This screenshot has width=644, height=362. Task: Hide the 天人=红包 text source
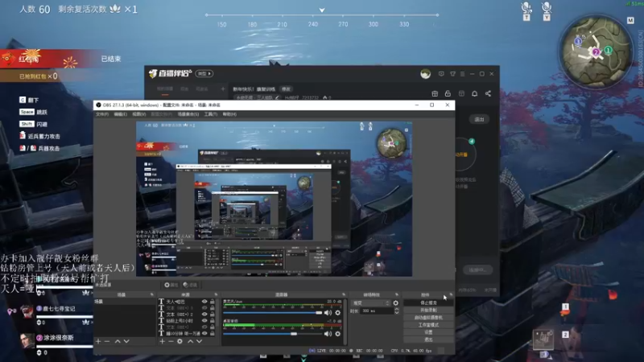(x=204, y=302)
